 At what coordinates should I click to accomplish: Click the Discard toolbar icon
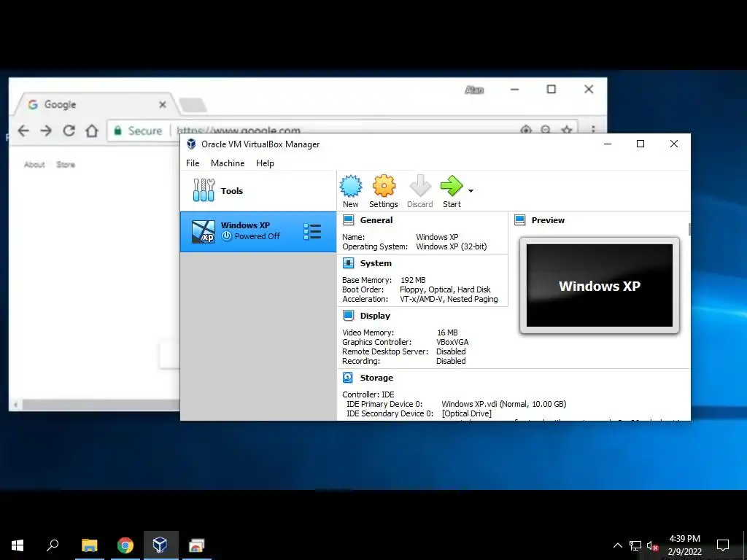point(419,191)
